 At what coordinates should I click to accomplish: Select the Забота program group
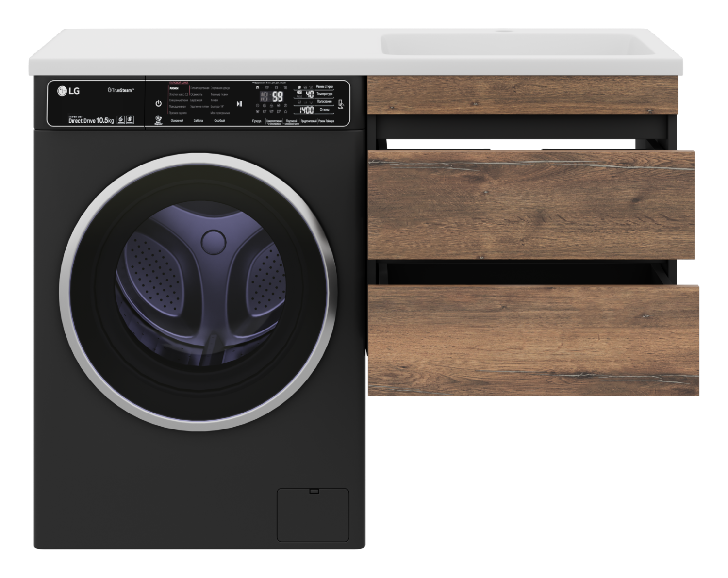[198, 120]
